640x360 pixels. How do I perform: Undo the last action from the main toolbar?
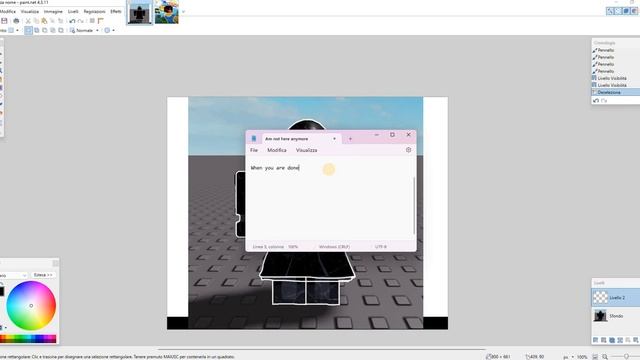pyautogui.click(x=72, y=21)
